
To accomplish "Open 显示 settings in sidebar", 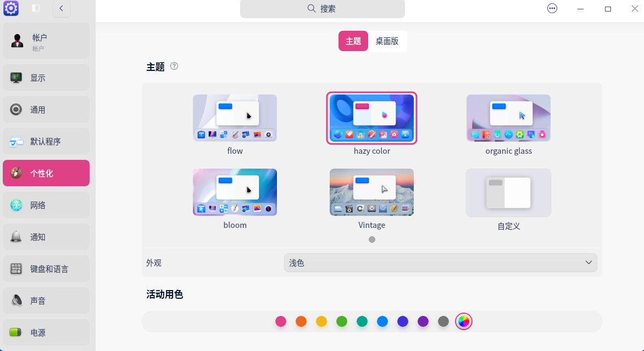I will pos(46,77).
